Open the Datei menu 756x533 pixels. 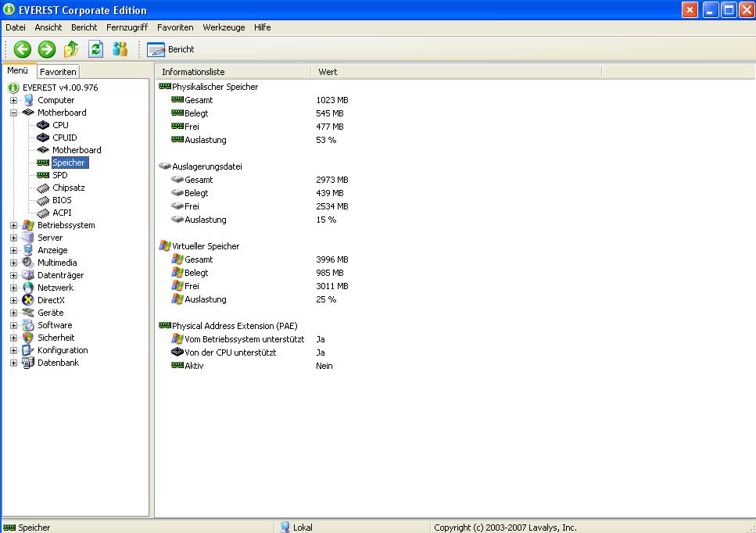pyautogui.click(x=16, y=27)
